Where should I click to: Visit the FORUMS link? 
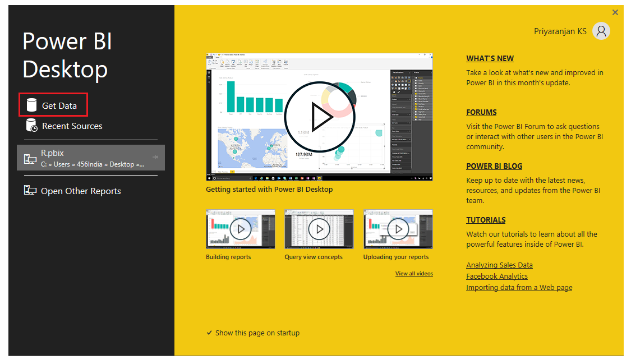(481, 112)
